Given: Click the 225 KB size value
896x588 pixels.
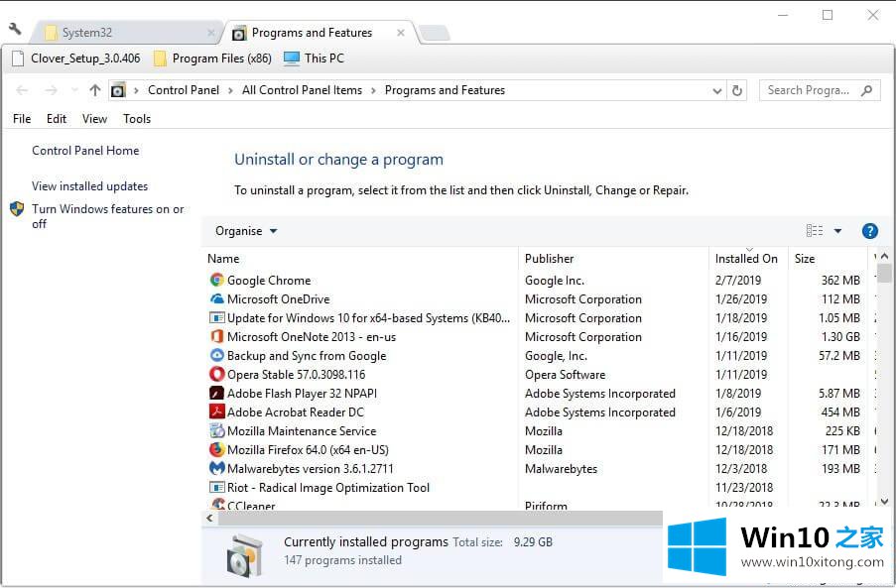Looking at the screenshot, I should tap(842, 430).
